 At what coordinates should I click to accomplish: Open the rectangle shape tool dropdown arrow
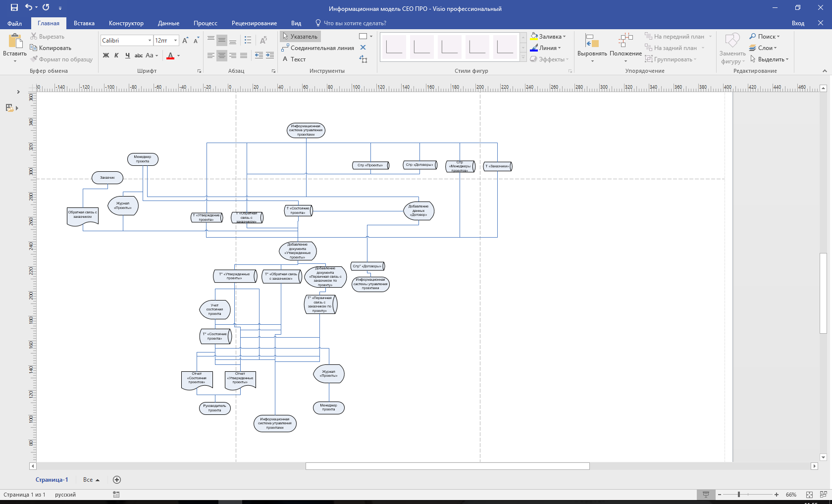[371, 36]
